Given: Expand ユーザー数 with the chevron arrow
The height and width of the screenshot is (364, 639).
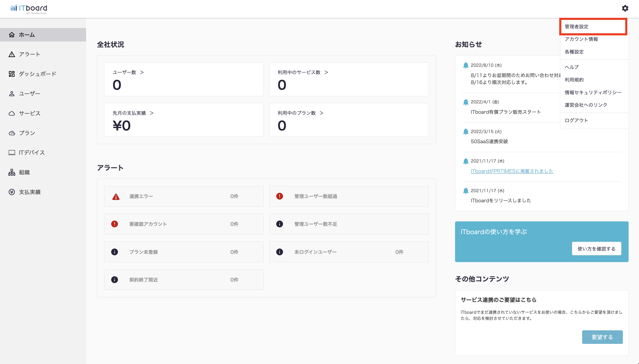Looking at the screenshot, I should pos(142,72).
